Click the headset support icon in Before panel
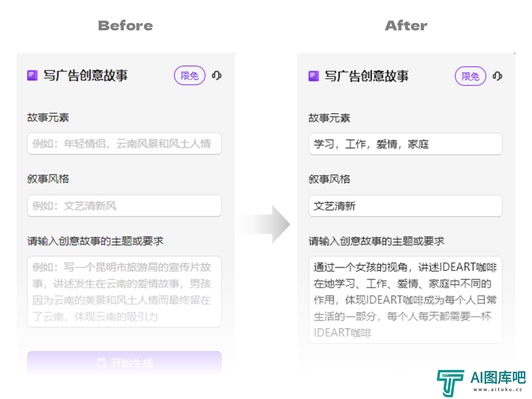Image resolution: width=532 pixels, height=399 pixels. pyautogui.click(x=217, y=75)
